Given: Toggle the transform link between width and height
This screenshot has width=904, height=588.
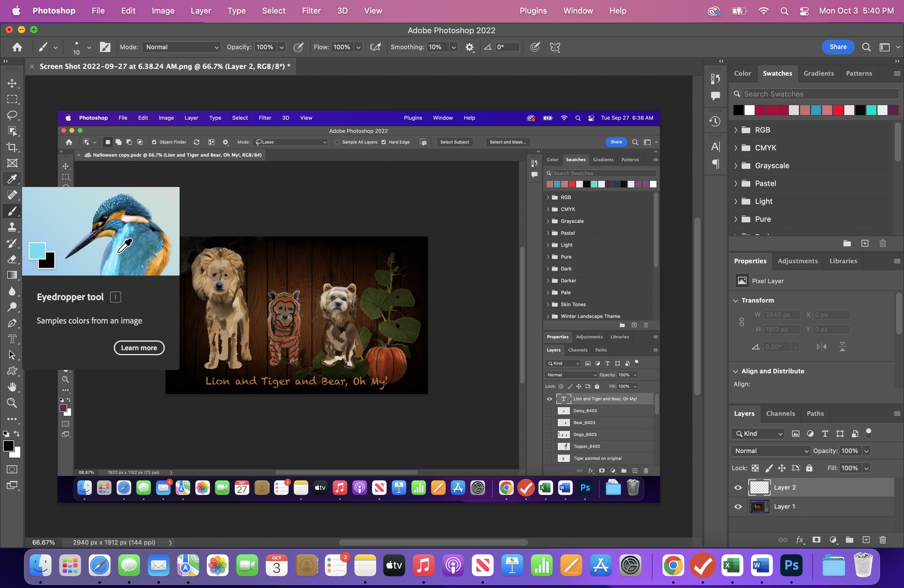Looking at the screenshot, I should pos(741,322).
